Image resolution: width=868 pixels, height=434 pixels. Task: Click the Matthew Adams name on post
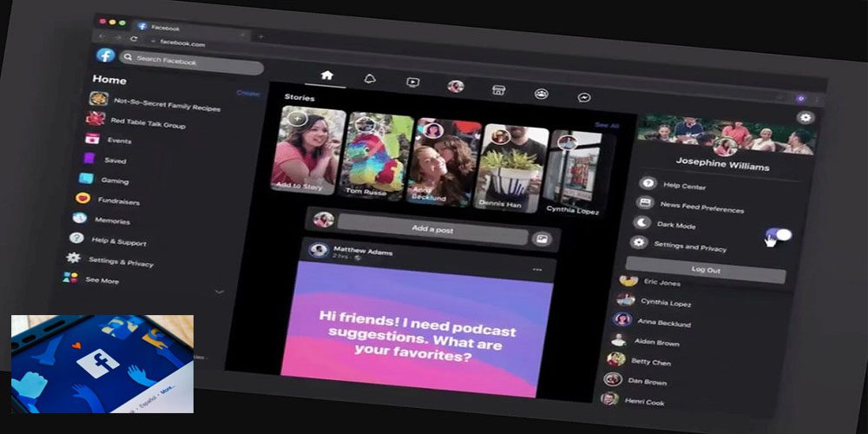click(x=363, y=252)
